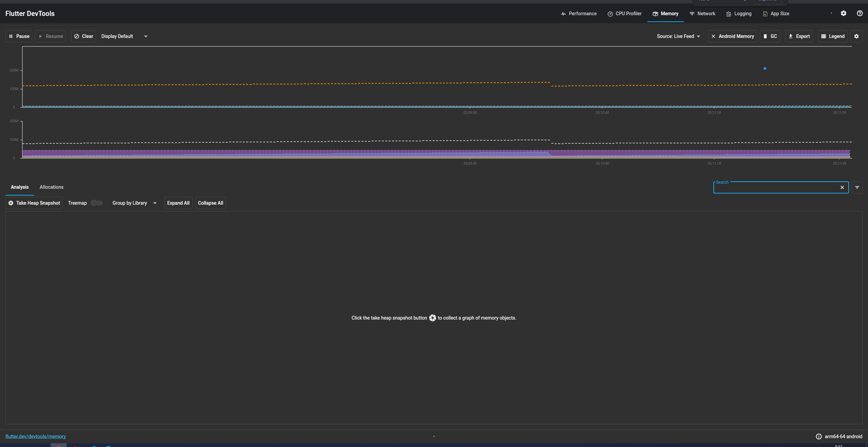
Task: Click the Expand All button
Action: click(x=178, y=203)
